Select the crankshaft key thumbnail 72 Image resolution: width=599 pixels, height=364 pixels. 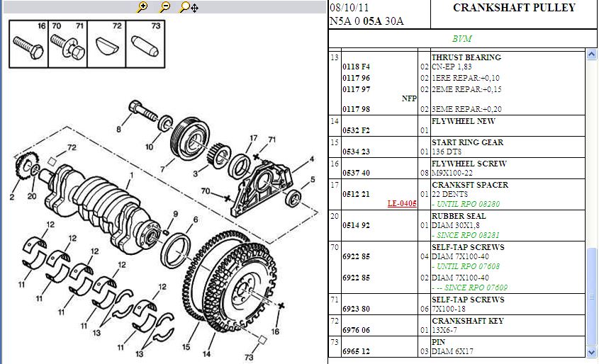point(106,43)
